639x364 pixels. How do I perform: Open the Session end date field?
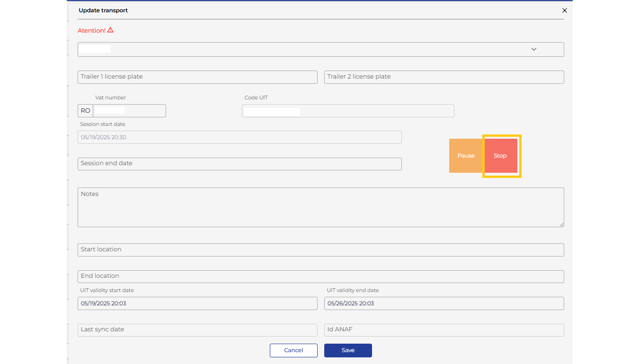click(x=240, y=164)
